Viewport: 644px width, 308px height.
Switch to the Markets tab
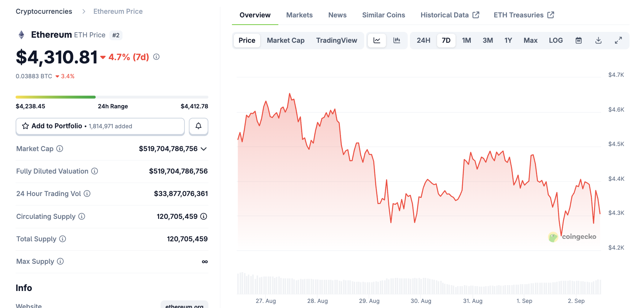click(x=299, y=15)
